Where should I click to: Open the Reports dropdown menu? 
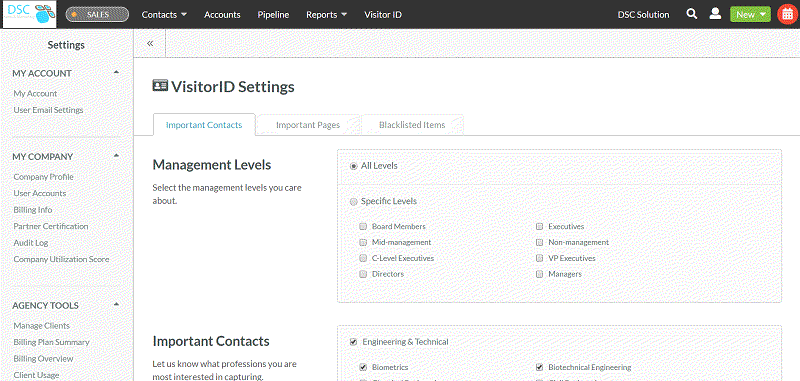327,15
